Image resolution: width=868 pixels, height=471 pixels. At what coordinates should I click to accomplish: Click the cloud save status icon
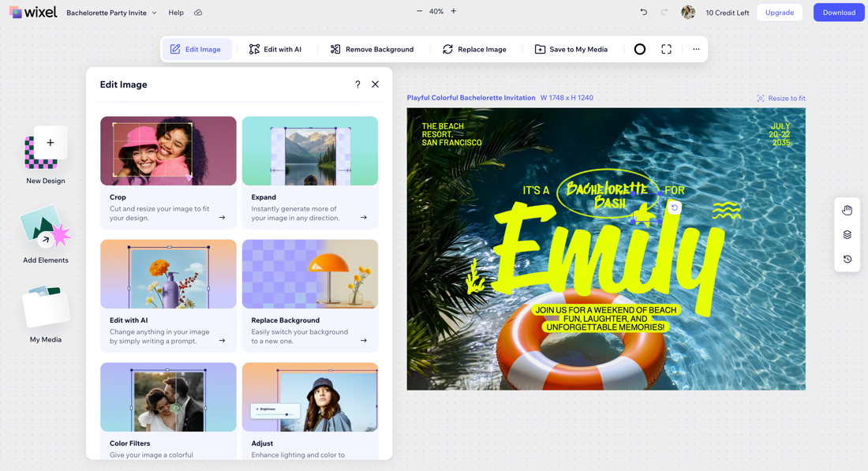click(x=198, y=13)
